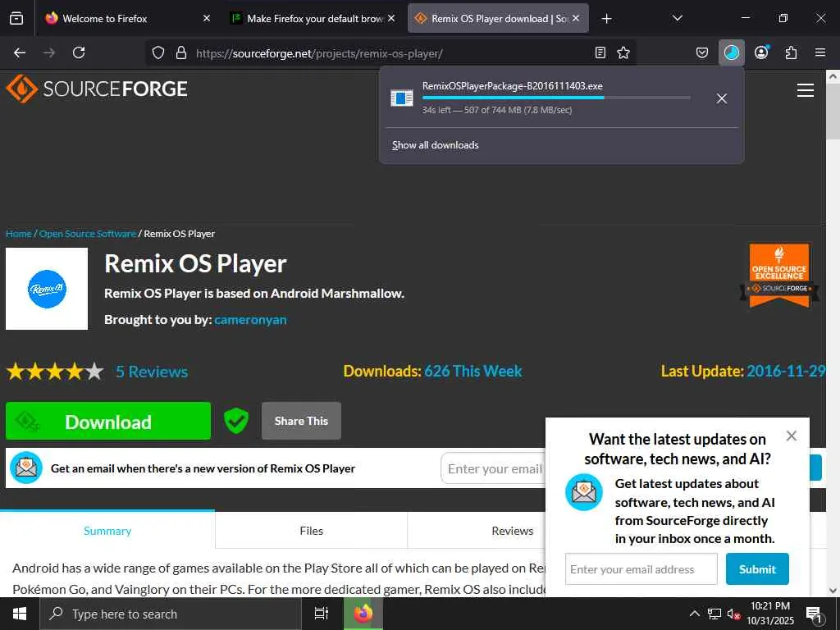Open the Windows Start menu
This screenshot has width=840, height=630.
20,614
